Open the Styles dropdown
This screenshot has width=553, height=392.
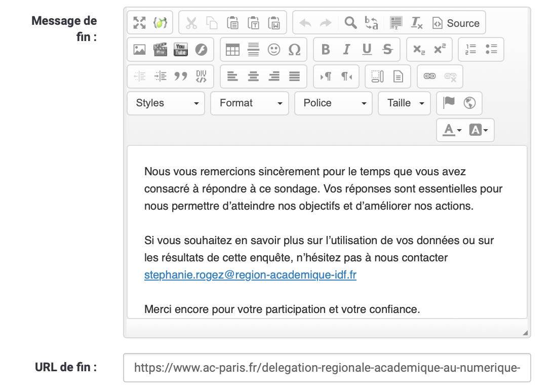(x=166, y=103)
